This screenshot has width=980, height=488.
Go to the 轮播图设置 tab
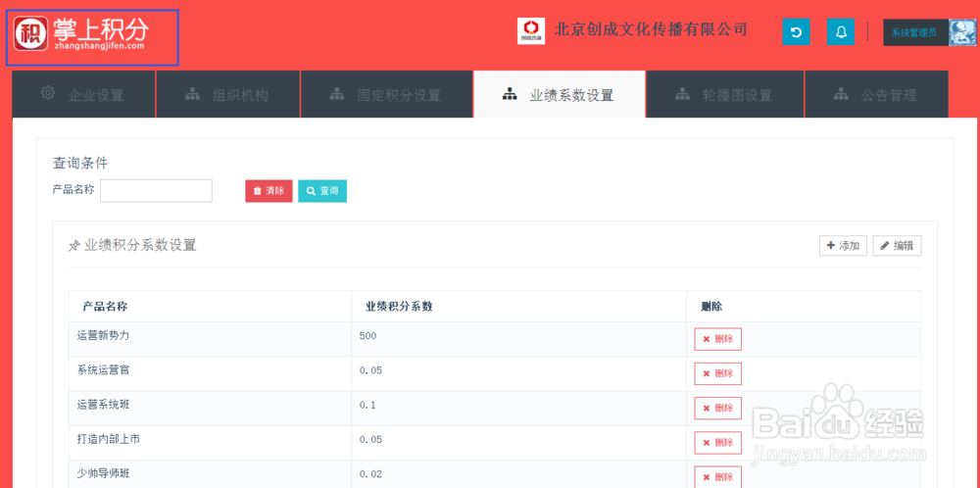tap(725, 94)
